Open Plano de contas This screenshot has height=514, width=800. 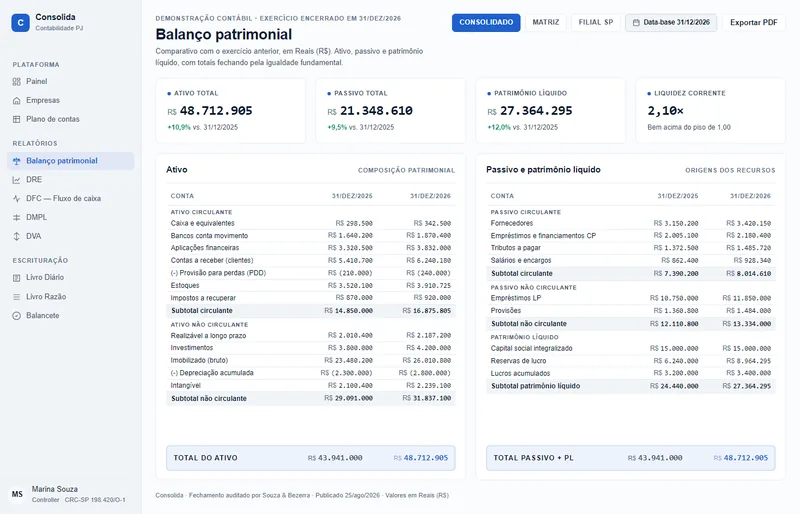coord(70,119)
